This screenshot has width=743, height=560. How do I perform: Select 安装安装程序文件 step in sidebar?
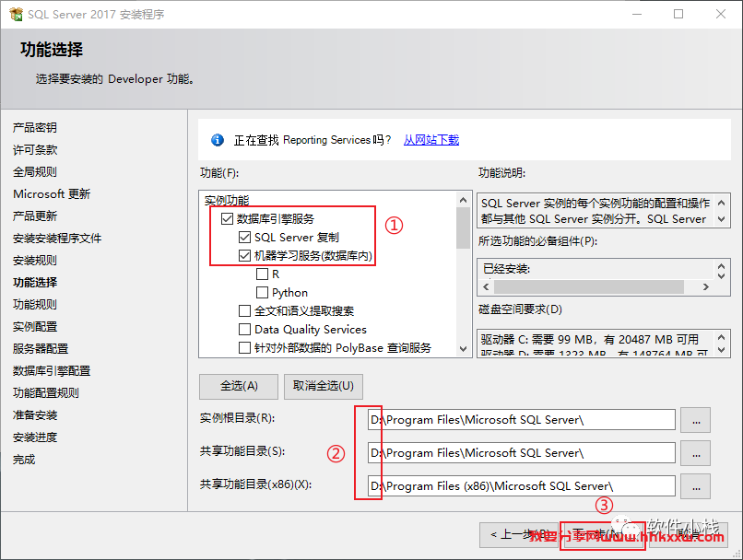click(57, 239)
